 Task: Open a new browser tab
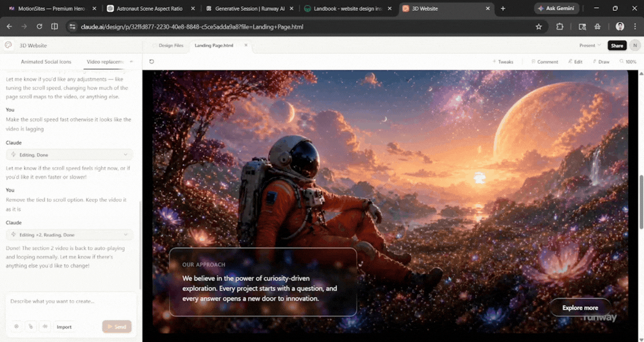503,8
